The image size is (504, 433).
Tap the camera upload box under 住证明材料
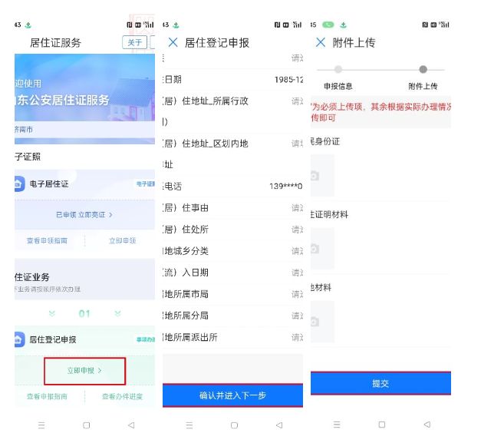click(322, 248)
